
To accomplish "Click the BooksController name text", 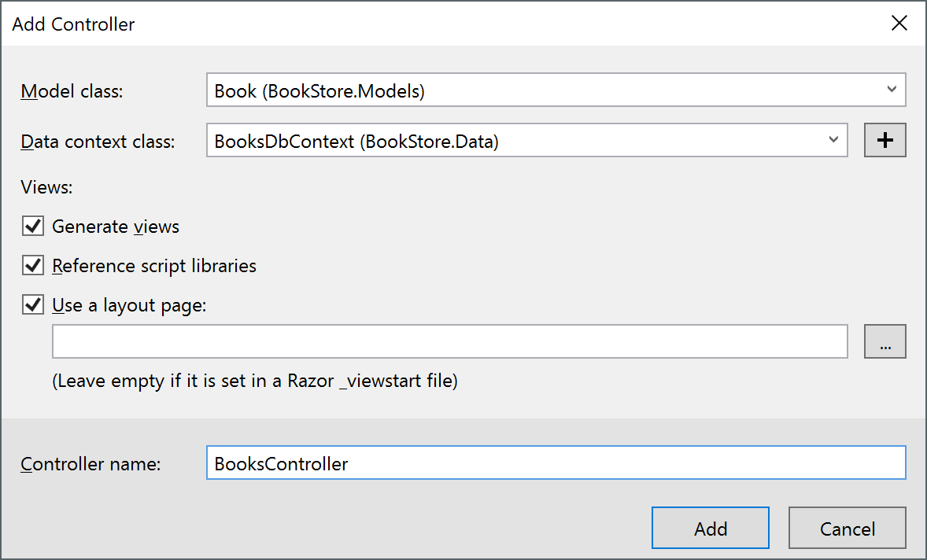I will pyautogui.click(x=279, y=463).
